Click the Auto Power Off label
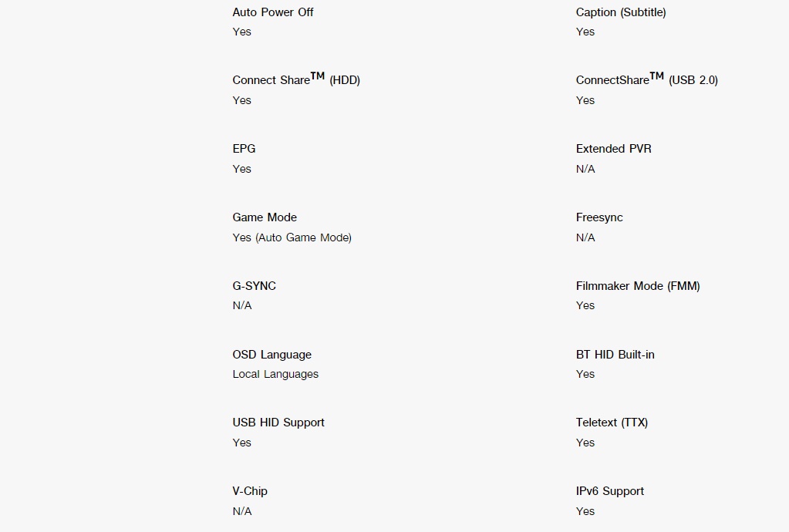789x532 pixels. coord(273,12)
